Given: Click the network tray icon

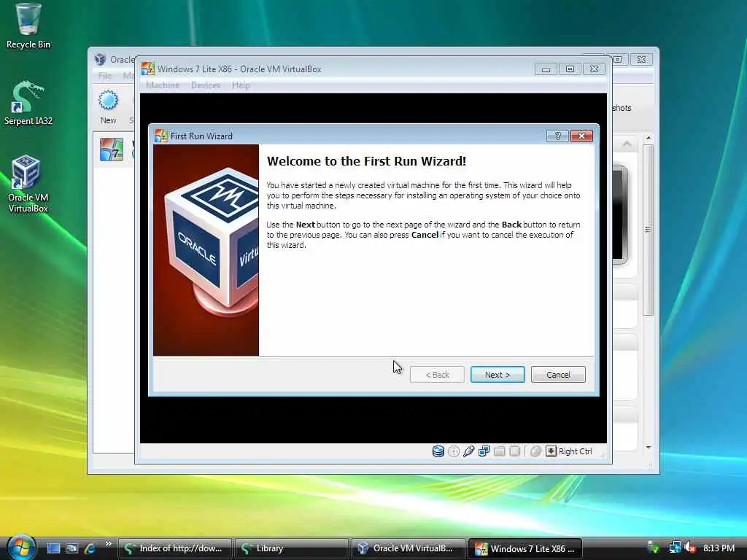Looking at the screenshot, I should (x=675, y=548).
